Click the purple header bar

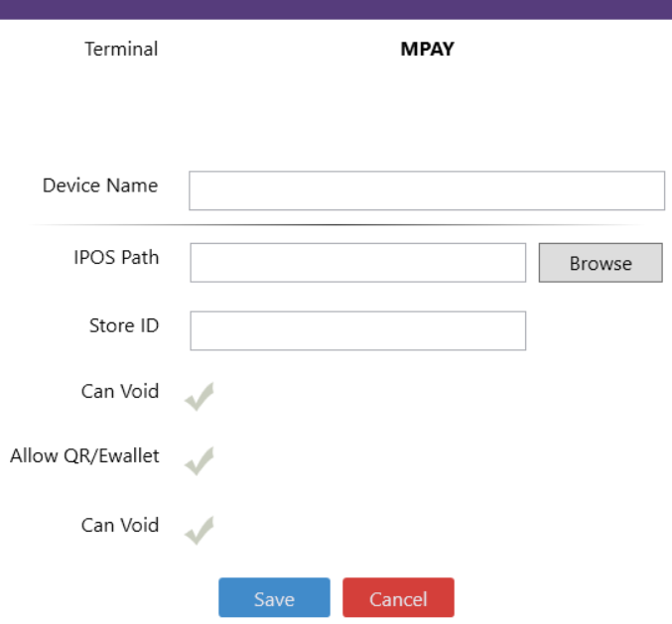point(336,9)
